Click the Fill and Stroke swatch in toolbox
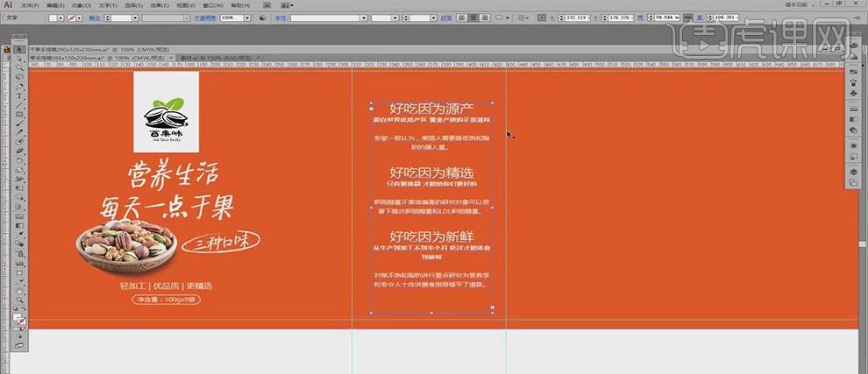The image size is (868, 374). (19, 319)
